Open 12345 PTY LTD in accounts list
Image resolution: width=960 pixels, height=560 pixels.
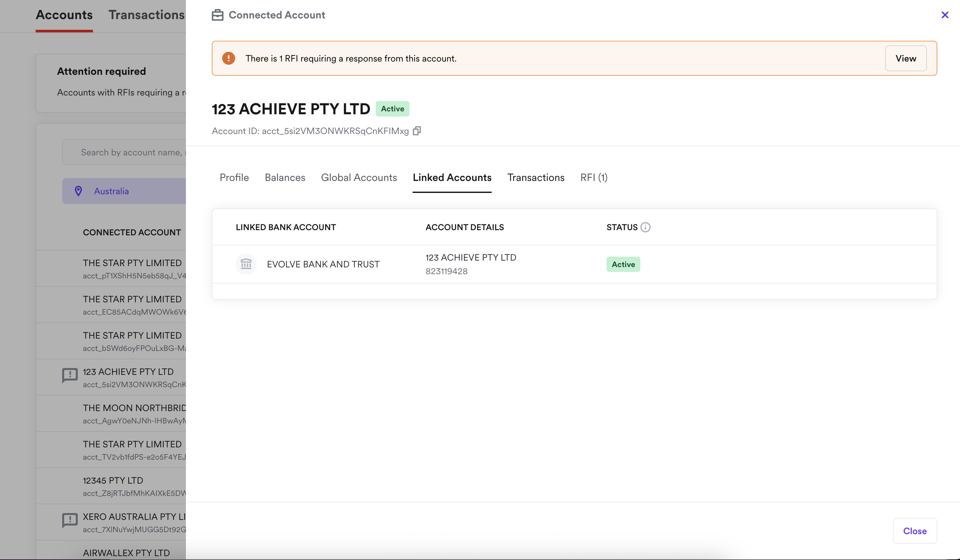(x=113, y=480)
